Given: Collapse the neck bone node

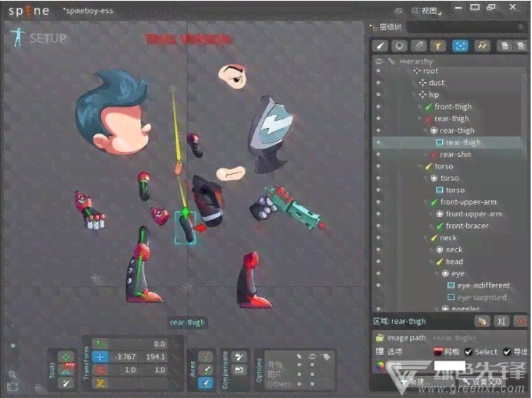Looking at the screenshot, I should click(x=425, y=238).
